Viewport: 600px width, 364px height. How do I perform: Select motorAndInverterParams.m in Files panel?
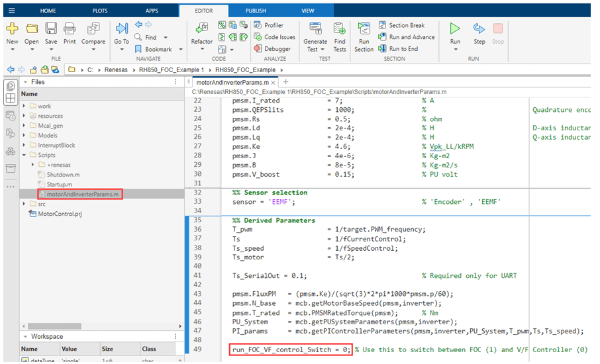click(x=82, y=194)
